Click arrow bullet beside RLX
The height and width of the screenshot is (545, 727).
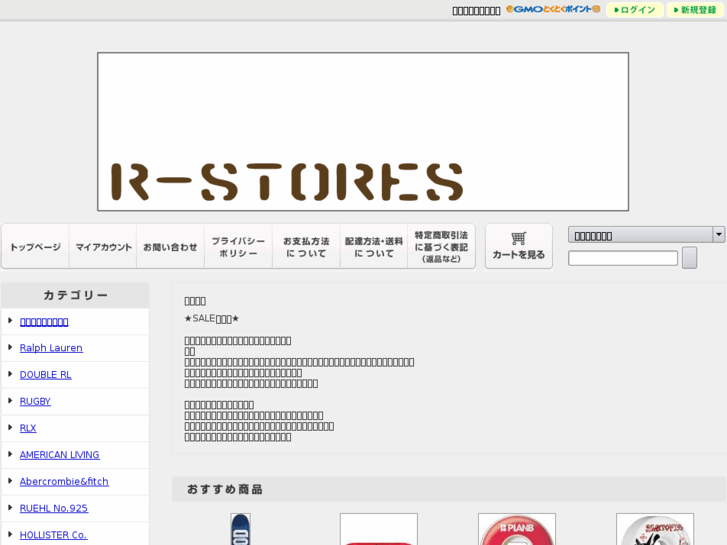click(x=10, y=427)
